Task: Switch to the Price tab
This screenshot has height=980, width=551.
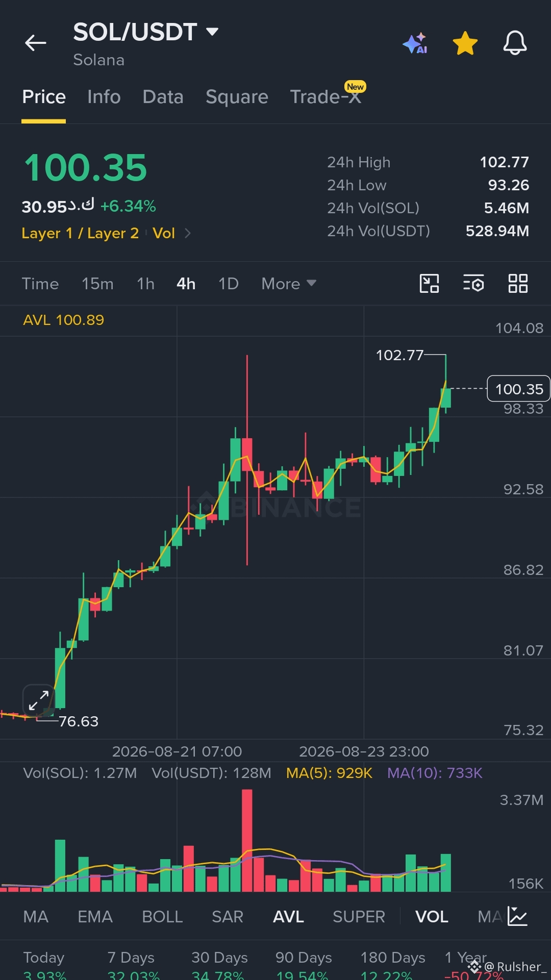Action: [44, 97]
